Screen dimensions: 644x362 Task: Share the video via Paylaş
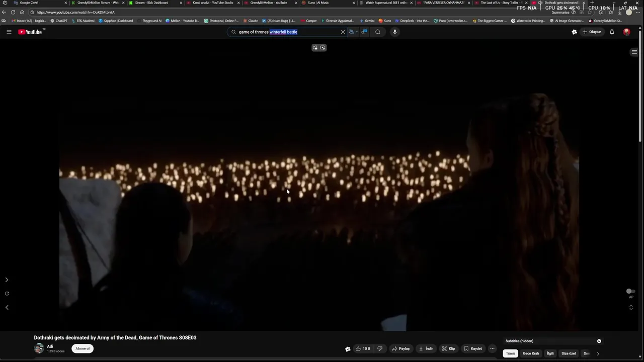point(401,348)
